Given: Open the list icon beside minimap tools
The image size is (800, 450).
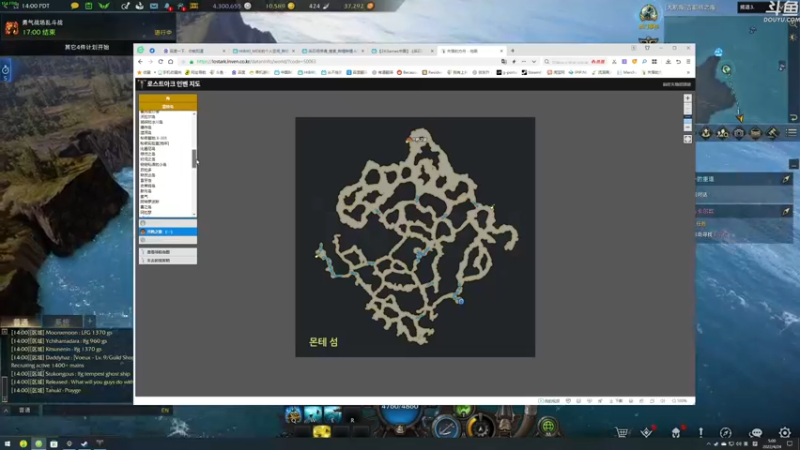Looking at the screenshot, I should point(791,133).
